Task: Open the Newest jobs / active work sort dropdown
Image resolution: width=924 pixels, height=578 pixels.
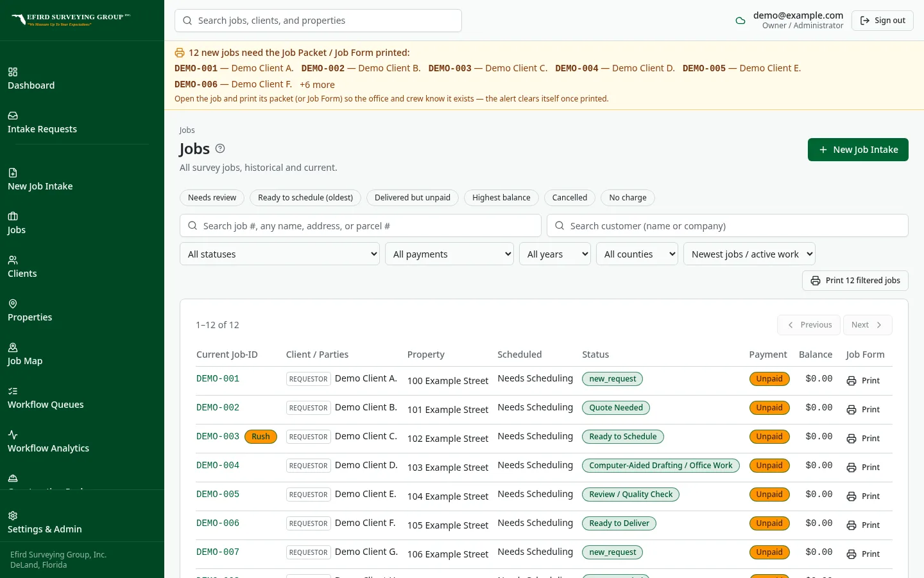Action: click(749, 254)
